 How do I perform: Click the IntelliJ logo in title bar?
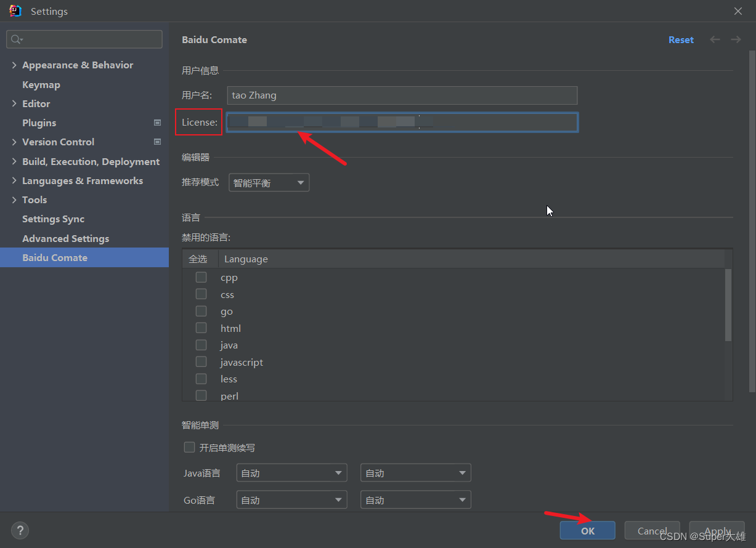pyautogui.click(x=15, y=11)
